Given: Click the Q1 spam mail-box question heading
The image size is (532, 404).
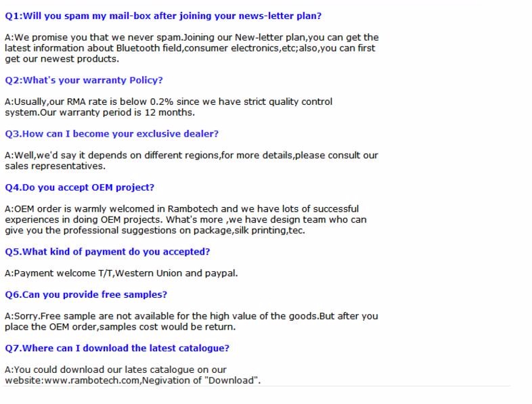Looking at the screenshot, I should 163,16.
